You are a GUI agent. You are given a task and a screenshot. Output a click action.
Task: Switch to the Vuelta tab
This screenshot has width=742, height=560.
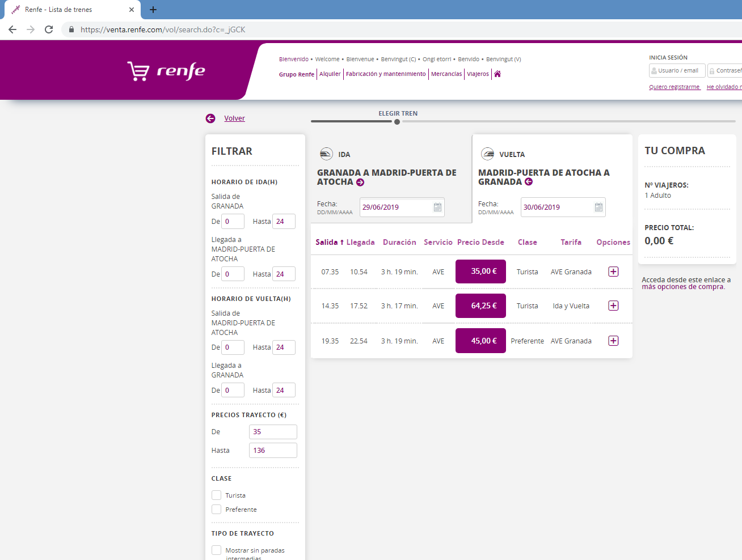(x=512, y=154)
